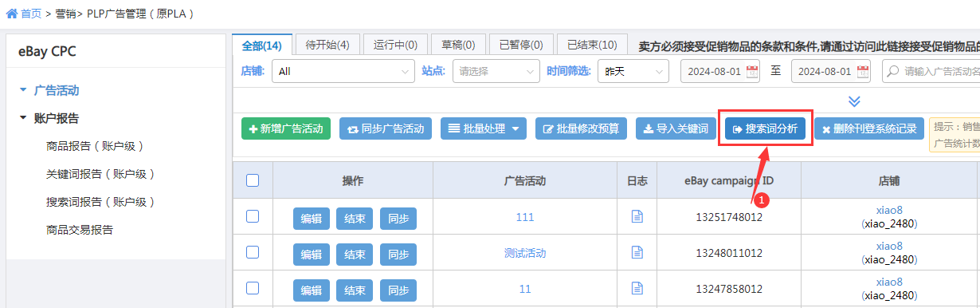Viewport: 980px width, 308px height.
Task: Open campaign link 测试活动
Action: click(x=525, y=253)
